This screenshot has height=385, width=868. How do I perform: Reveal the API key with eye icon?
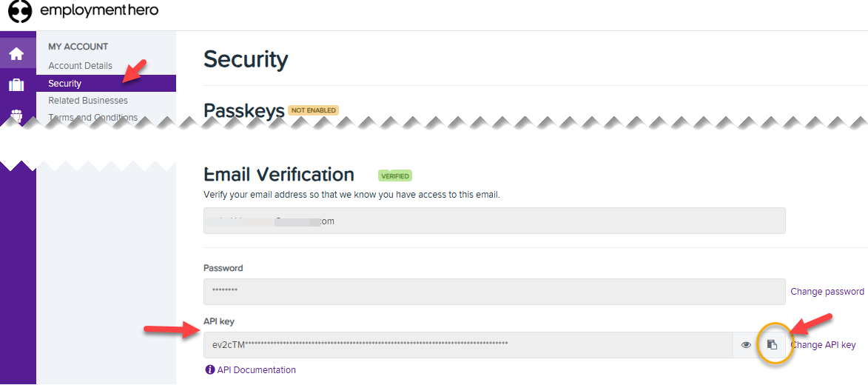pyautogui.click(x=746, y=345)
